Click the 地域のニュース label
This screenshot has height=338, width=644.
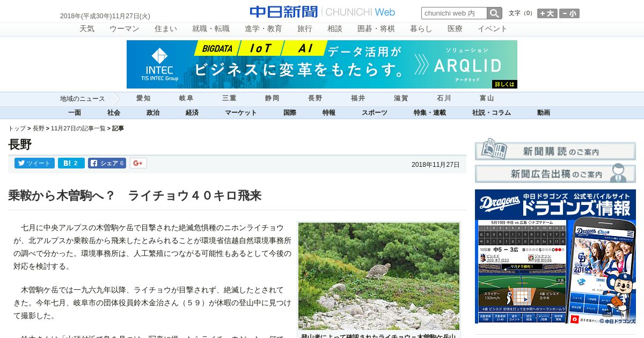coord(82,99)
